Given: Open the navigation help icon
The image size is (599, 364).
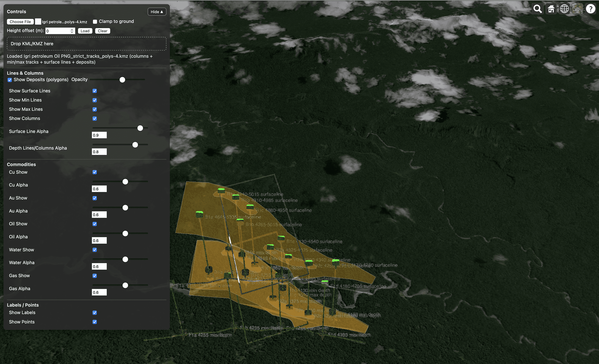Looking at the screenshot, I should [591, 9].
